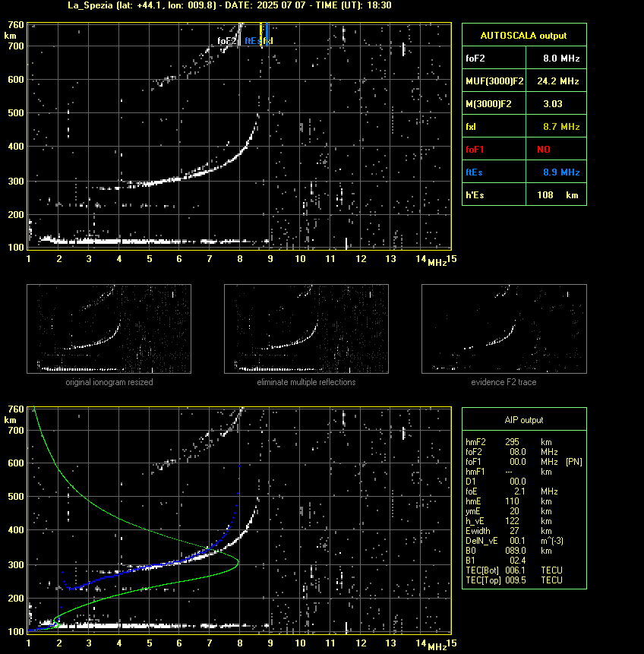
Task: Click the blue ftEs row label
Action: (474, 172)
